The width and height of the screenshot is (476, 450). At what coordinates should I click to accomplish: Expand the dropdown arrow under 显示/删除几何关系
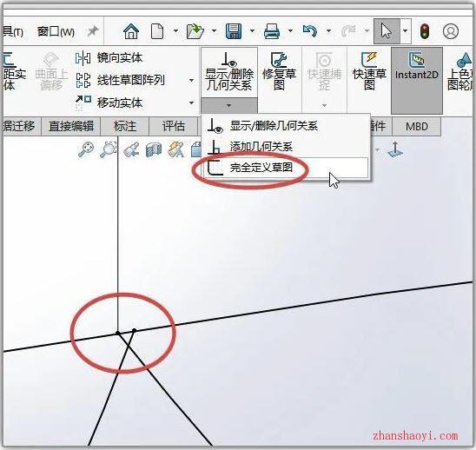tap(229, 105)
